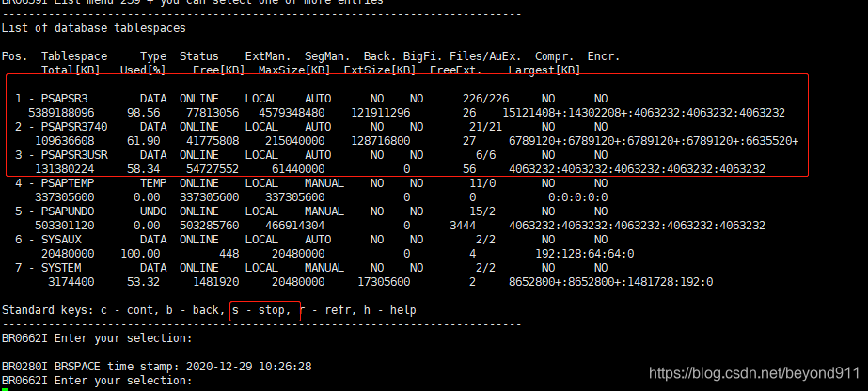Click max size value 215040000
The height and width of the screenshot is (391, 868).
(295, 141)
